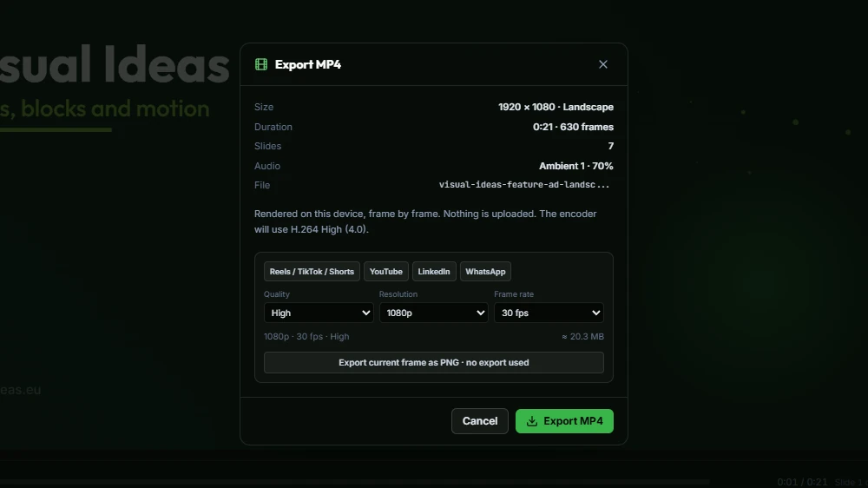Close the Export MP4 dialog

click(x=603, y=64)
